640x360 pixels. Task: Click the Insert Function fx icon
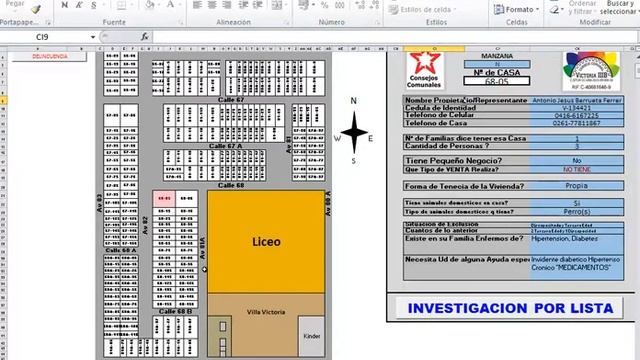[144, 37]
